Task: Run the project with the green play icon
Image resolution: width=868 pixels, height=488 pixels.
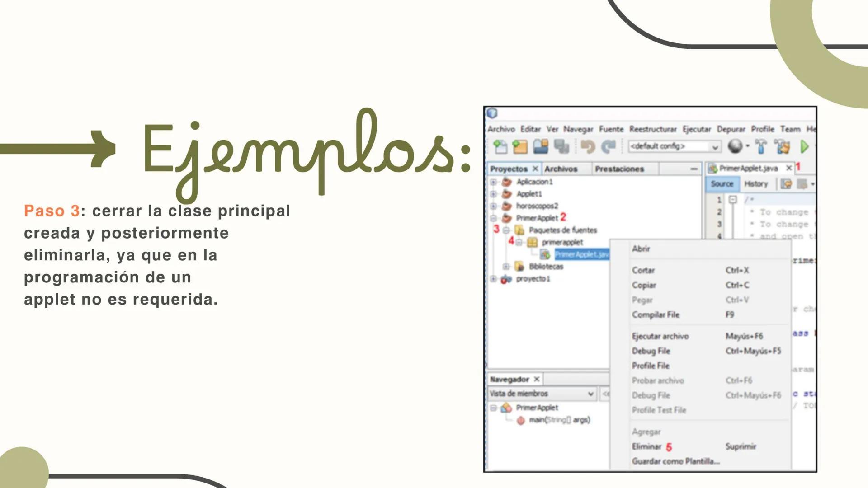Action: pyautogui.click(x=805, y=146)
